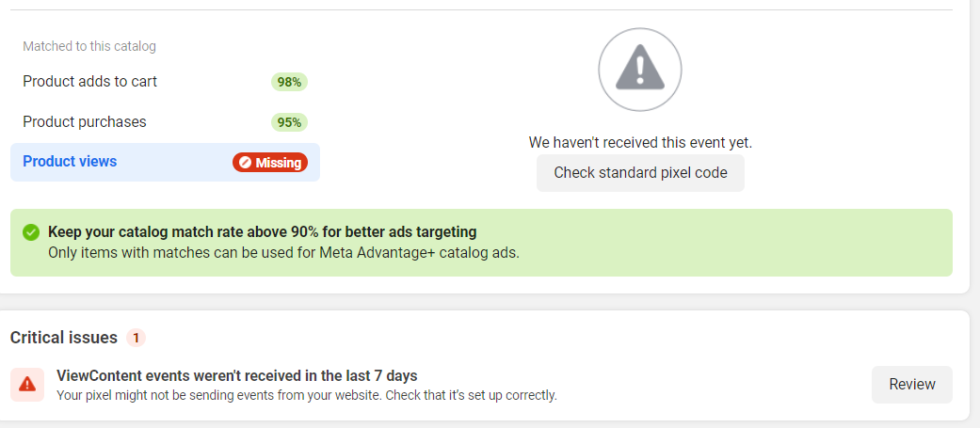Click ViewContent events weren't received title
The image size is (980, 428).
coord(237,375)
